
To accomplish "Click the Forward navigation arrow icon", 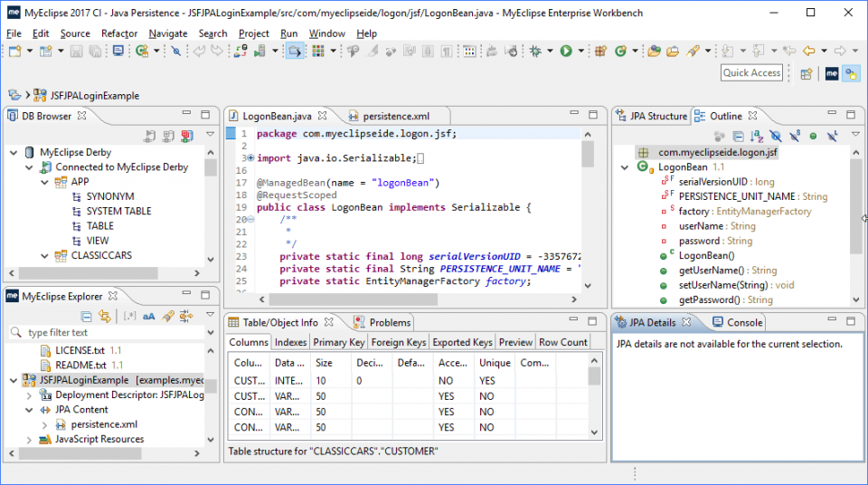I will (840, 51).
